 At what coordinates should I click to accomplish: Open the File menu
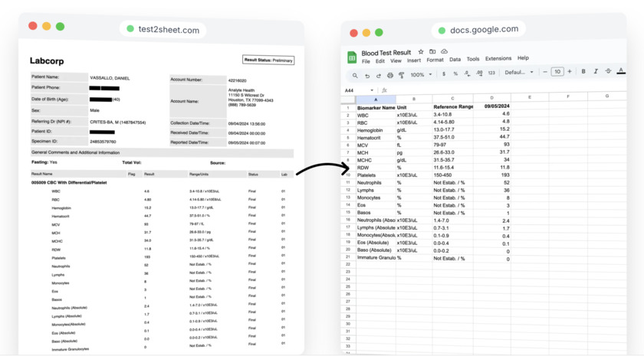pos(366,61)
